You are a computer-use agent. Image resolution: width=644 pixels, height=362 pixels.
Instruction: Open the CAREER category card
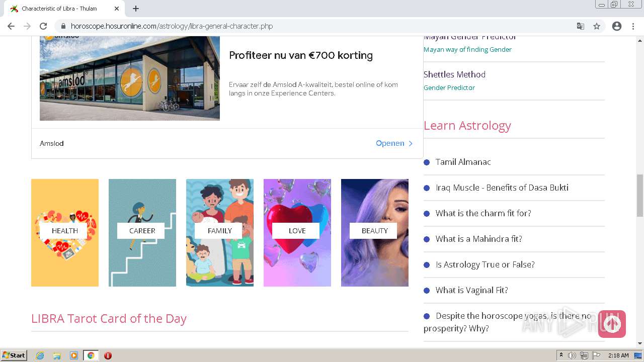click(142, 233)
